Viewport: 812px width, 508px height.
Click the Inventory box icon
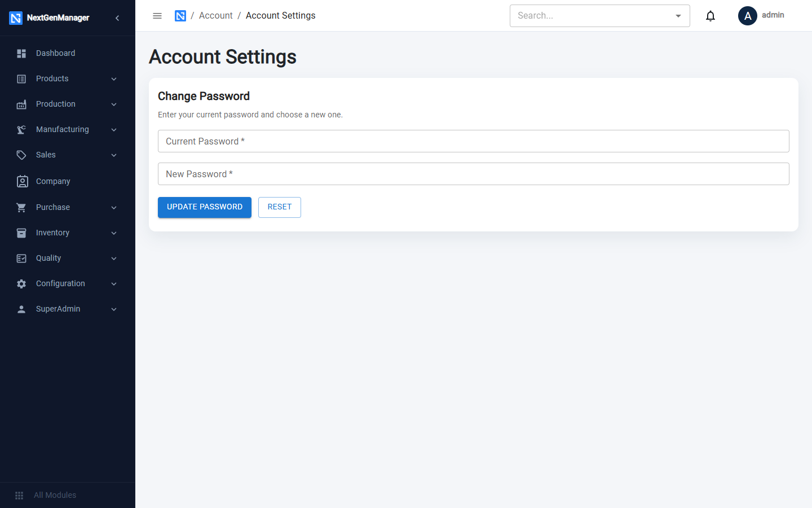(x=21, y=233)
